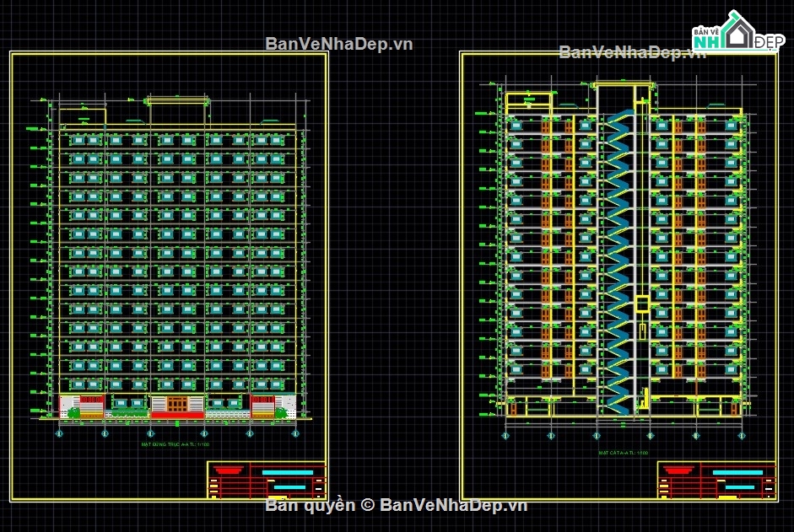Viewport: 794px width, 532px height.
Task: Select the green MẶT ĐỨNG TRỤC caption text
Action: [176, 444]
